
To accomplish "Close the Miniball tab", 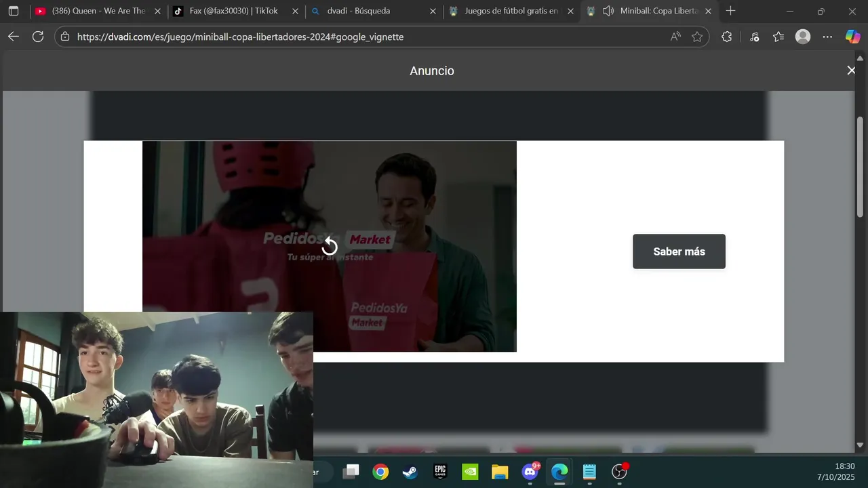I will tap(708, 12).
